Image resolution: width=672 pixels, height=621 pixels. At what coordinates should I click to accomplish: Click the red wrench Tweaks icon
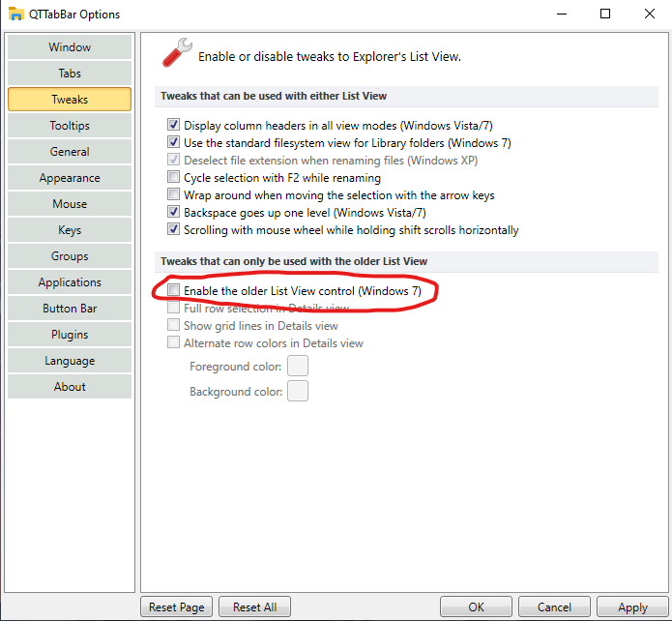tap(177, 52)
